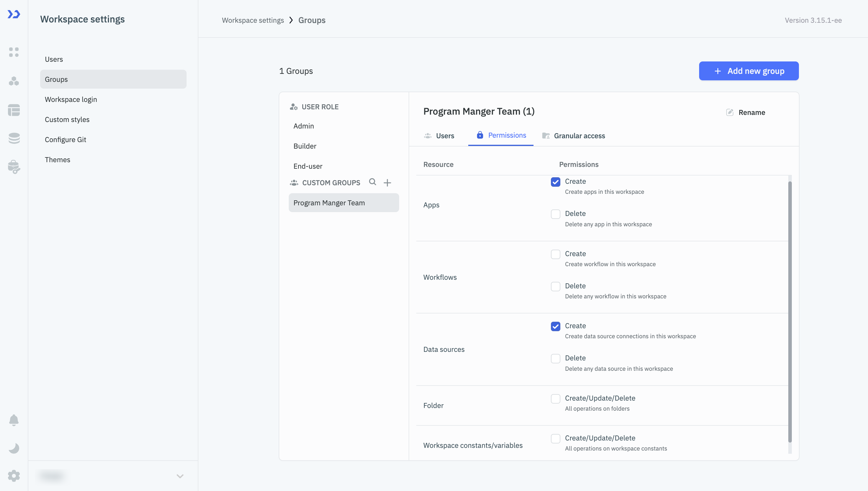Toggle dark mode with the moon icon
Viewport: 868px width, 491px height.
click(14, 448)
